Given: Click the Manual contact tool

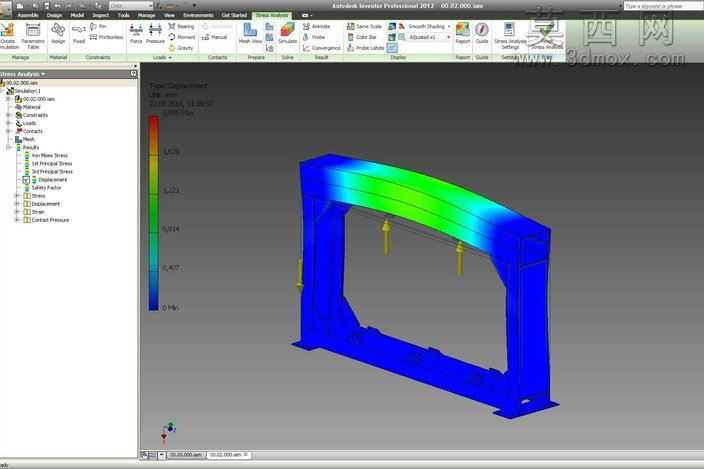Looking at the screenshot, I should click(x=215, y=37).
